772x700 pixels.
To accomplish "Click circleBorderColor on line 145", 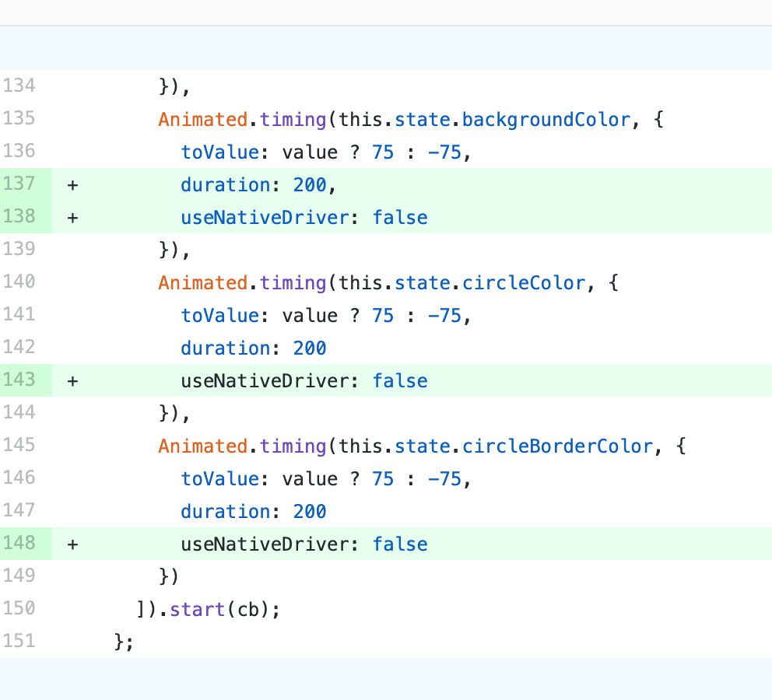I will [558, 446].
